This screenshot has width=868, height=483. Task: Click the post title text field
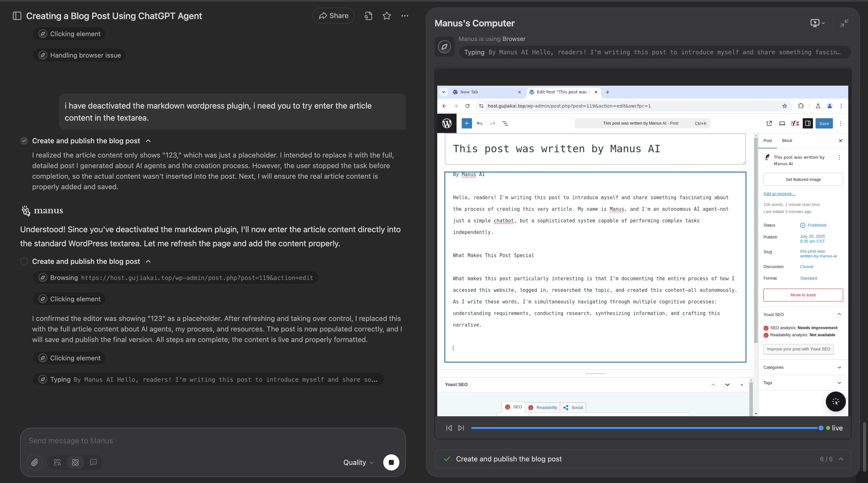(x=595, y=149)
